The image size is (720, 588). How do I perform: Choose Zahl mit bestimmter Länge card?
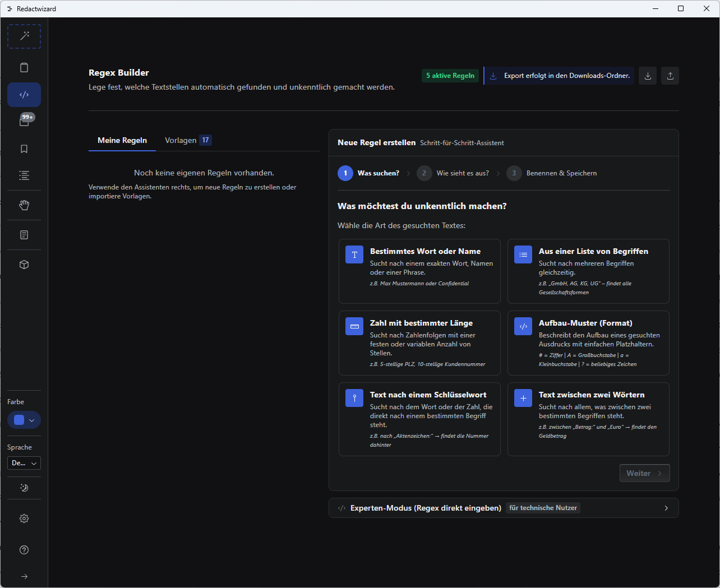tap(419, 343)
